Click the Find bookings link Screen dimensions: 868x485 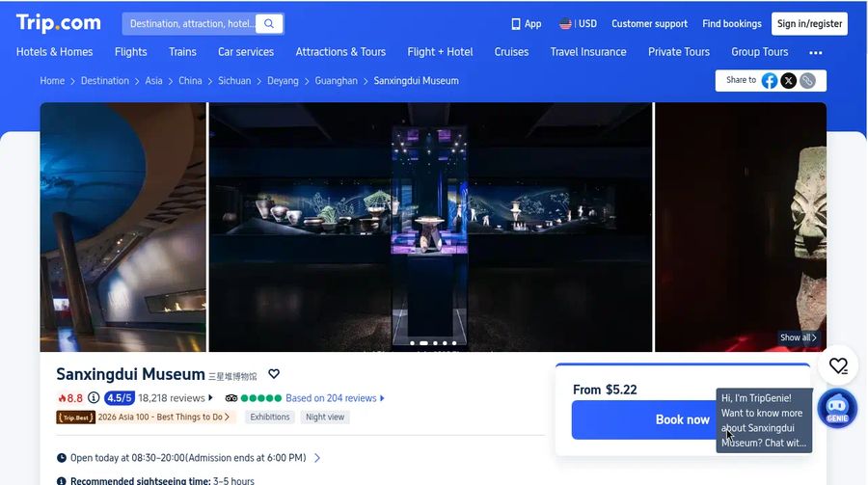pyautogui.click(x=732, y=24)
